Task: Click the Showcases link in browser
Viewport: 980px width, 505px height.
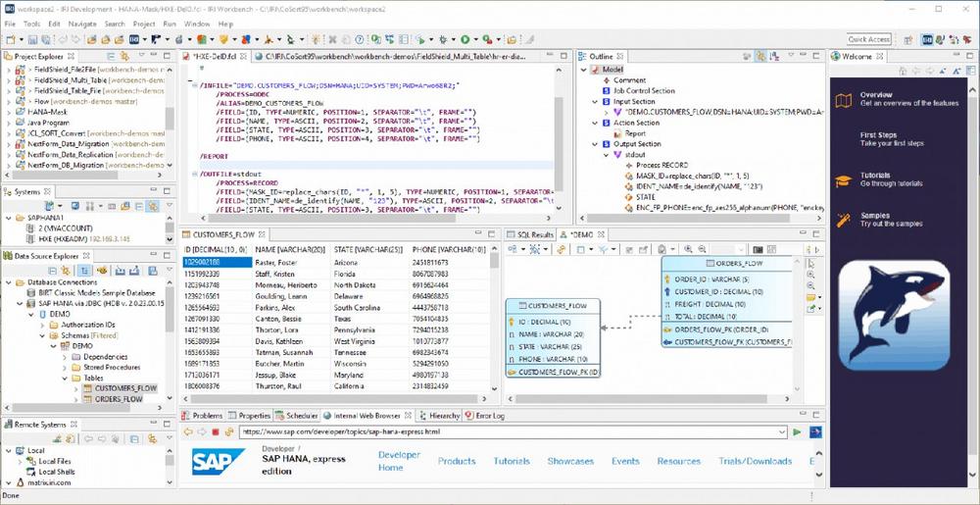Action: pos(570,461)
